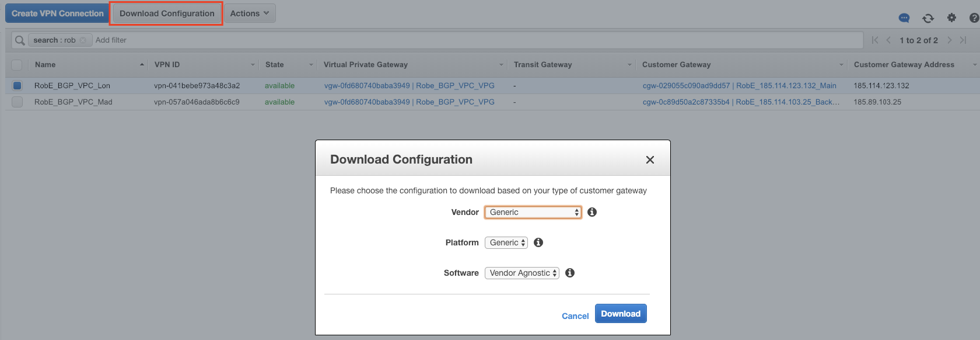Image resolution: width=980 pixels, height=340 pixels.
Task: Open the Platform dropdown
Action: (x=506, y=242)
